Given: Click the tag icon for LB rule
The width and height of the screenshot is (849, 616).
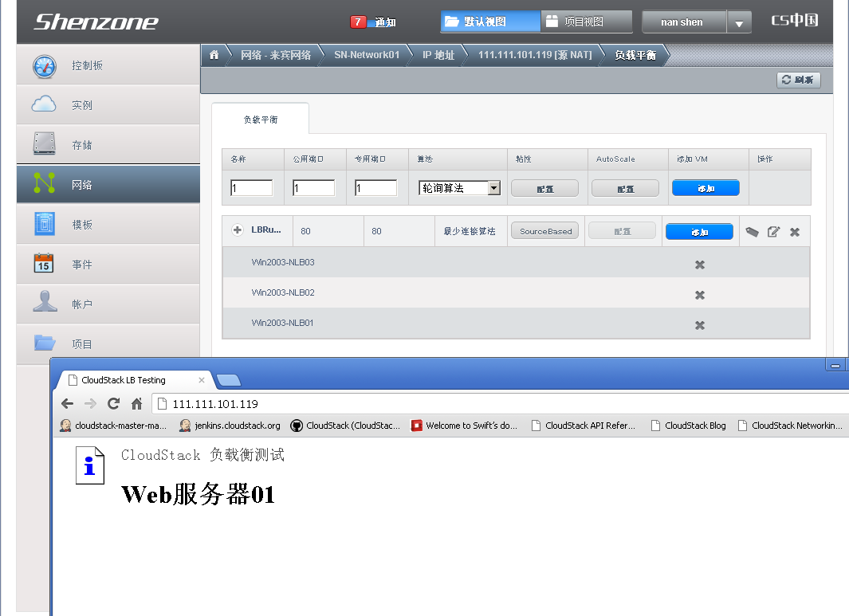Looking at the screenshot, I should tap(752, 232).
